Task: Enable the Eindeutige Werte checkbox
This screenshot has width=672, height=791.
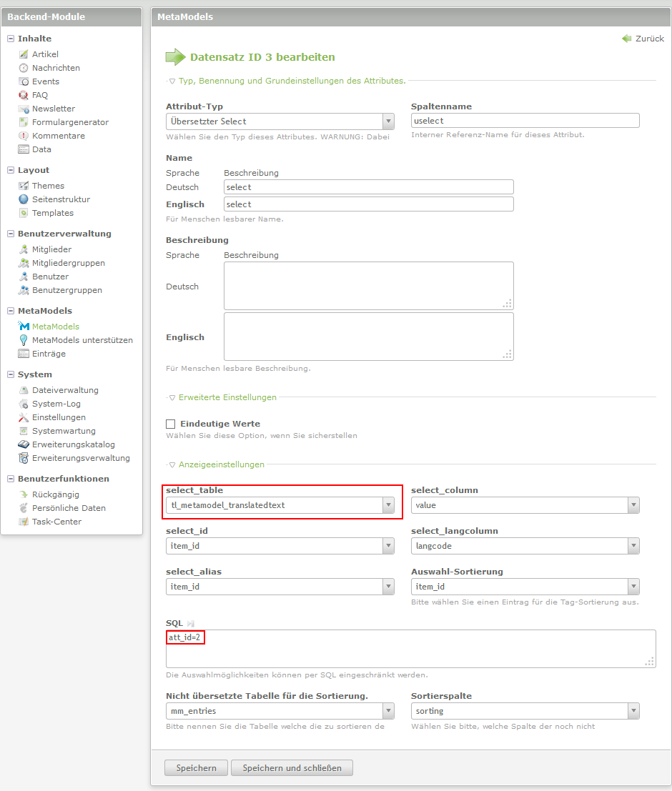Action: point(171,424)
